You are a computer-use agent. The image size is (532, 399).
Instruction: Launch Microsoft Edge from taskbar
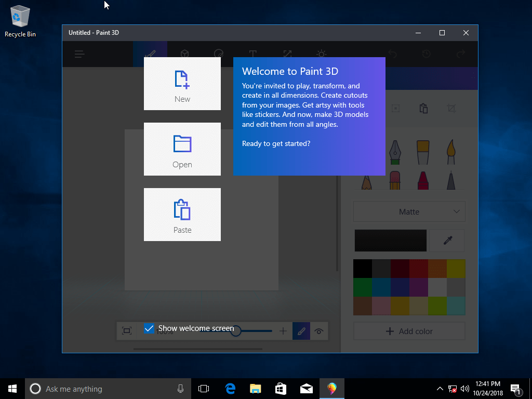(230, 389)
